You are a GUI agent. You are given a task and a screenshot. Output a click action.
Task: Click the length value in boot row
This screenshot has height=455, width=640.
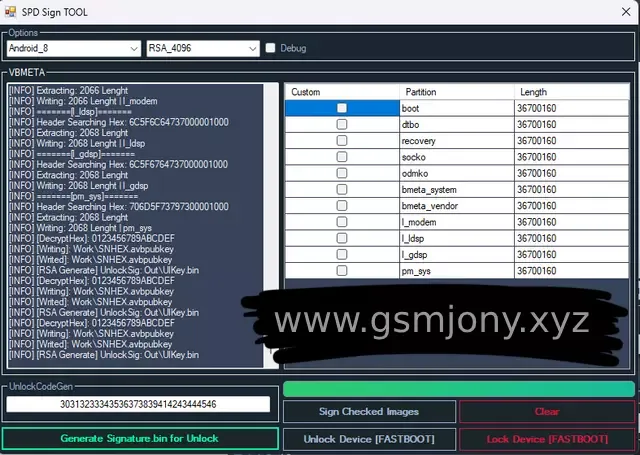(571, 108)
